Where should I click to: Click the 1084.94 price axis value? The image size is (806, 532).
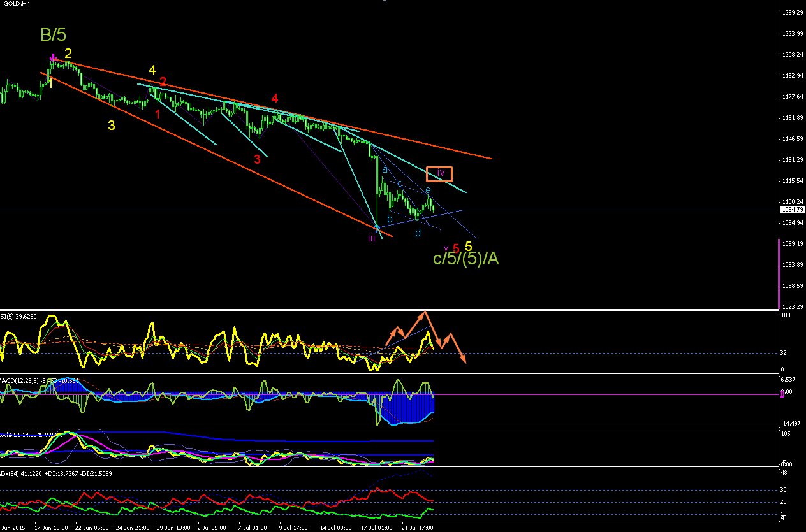794,223
